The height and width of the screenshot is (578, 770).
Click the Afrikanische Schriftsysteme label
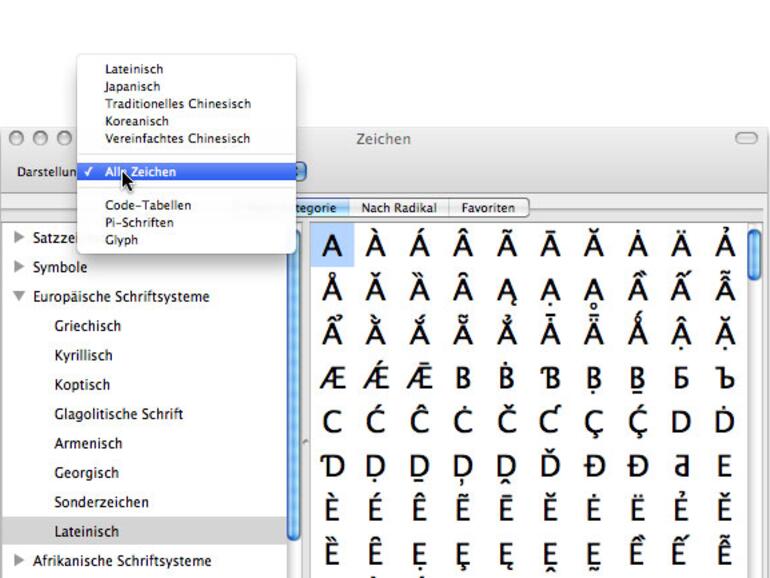pyautogui.click(x=122, y=561)
